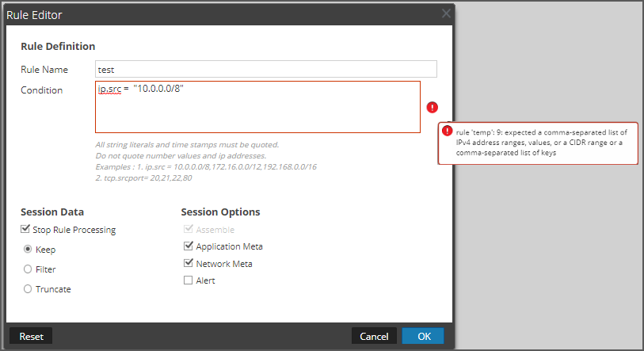
Task: Confirm with the OK button
Action: [424, 336]
